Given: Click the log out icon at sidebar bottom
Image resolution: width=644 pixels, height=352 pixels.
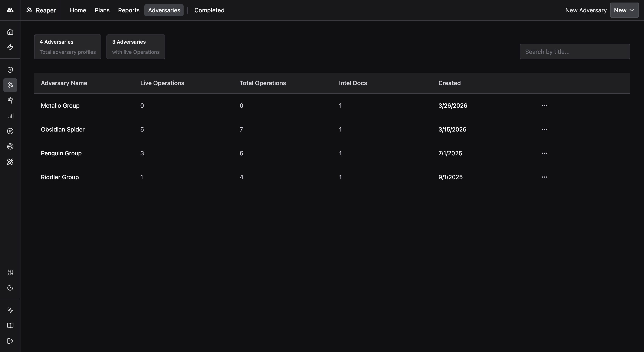Looking at the screenshot, I should (10, 341).
